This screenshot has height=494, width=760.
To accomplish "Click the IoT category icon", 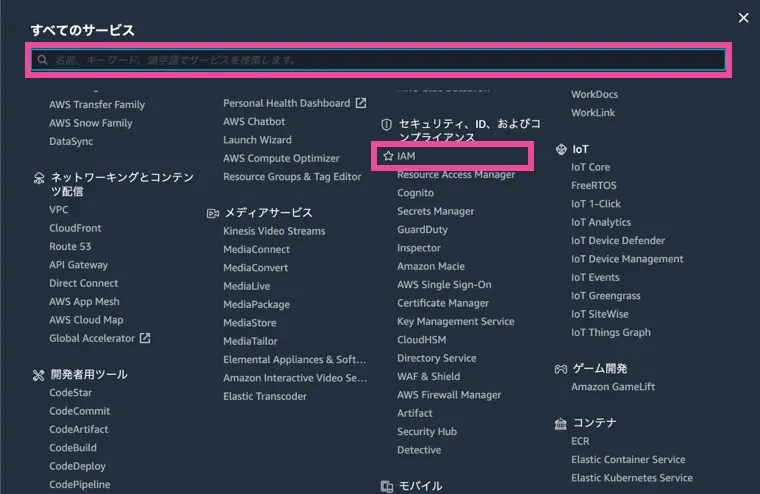I will [x=561, y=149].
